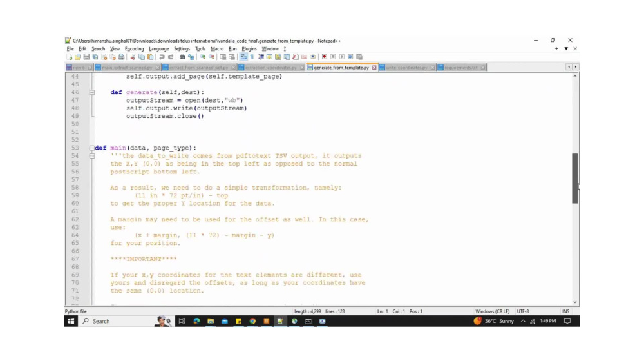Start macro recording with red dot
This screenshot has height=363, width=644.
pyautogui.click(x=325, y=57)
